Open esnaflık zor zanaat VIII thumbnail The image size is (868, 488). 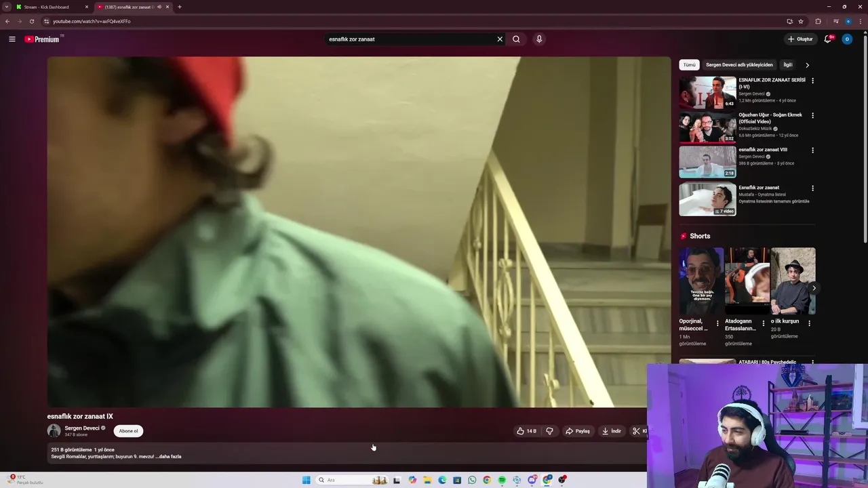(707, 163)
